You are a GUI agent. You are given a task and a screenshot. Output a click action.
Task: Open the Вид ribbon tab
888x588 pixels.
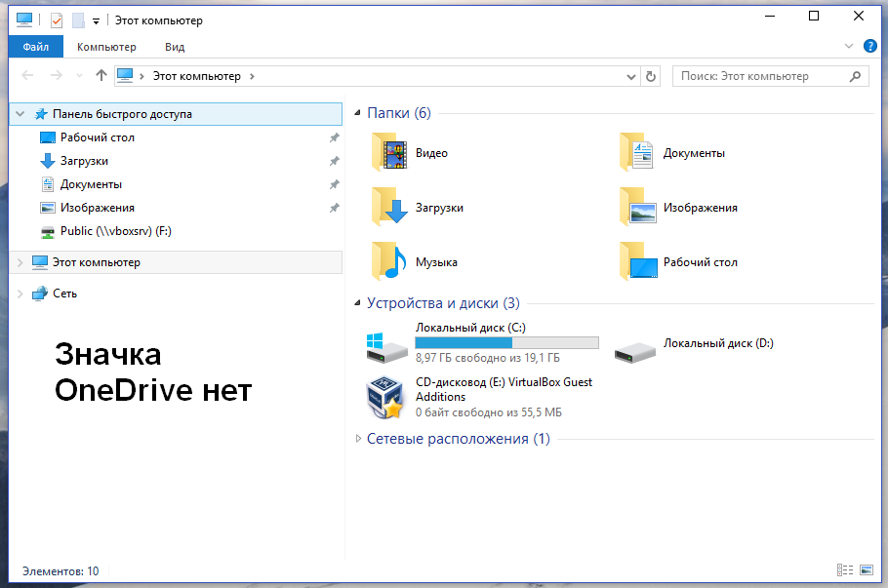[x=175, y=47]
